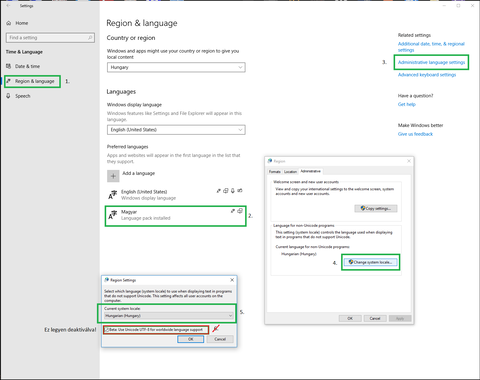Open the Windows display language dropdown

pos(176,130)
